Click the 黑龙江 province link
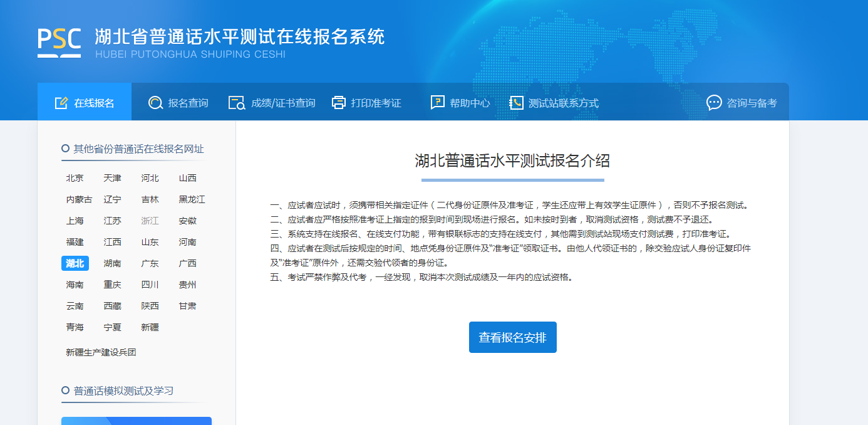This screenshot has height=425, width=868. [x=192, y=199]
